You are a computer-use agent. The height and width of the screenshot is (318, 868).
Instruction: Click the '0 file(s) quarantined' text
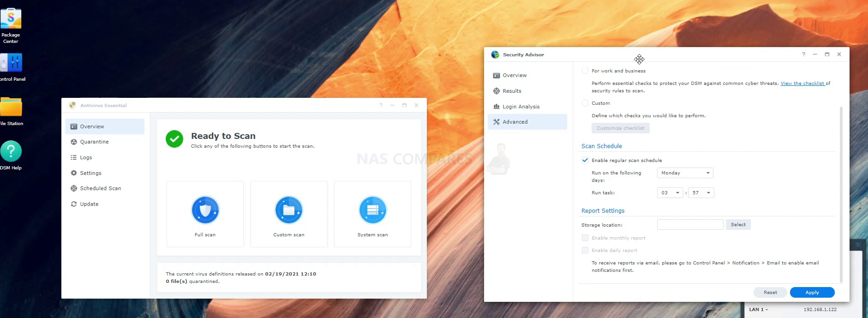pyautogui.click(x=192, y=281)
